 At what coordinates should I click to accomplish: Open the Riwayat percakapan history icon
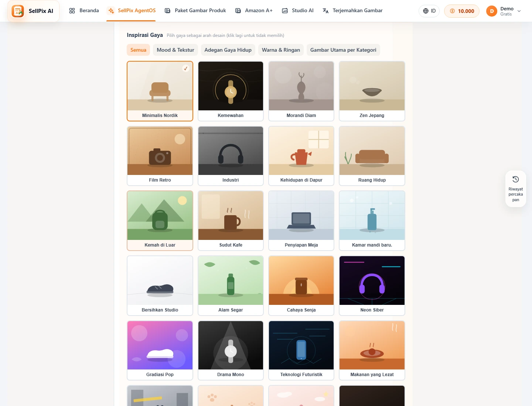(x=516, y=179)
